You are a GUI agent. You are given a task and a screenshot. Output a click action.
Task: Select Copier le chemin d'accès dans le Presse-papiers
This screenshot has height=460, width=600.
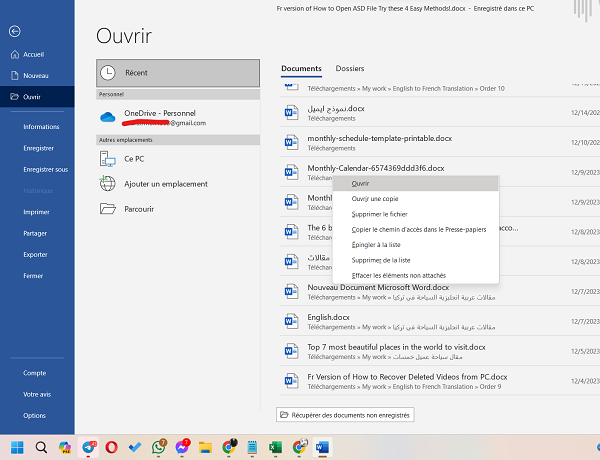click(416, 229)
